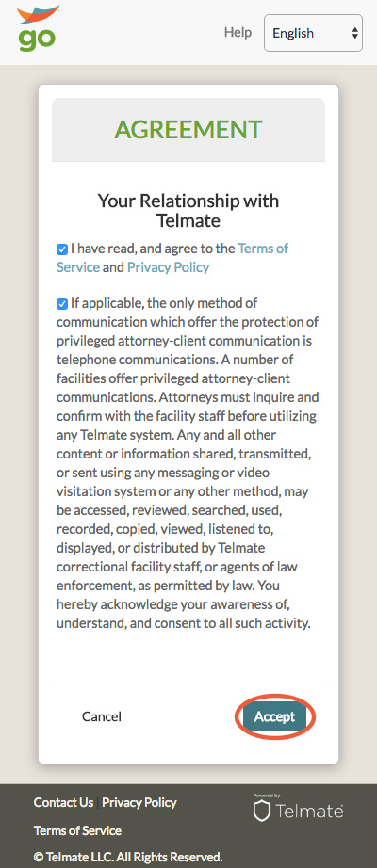Open the Terms of Service link in the footer
377x868 pixels.
pos(77,830)
